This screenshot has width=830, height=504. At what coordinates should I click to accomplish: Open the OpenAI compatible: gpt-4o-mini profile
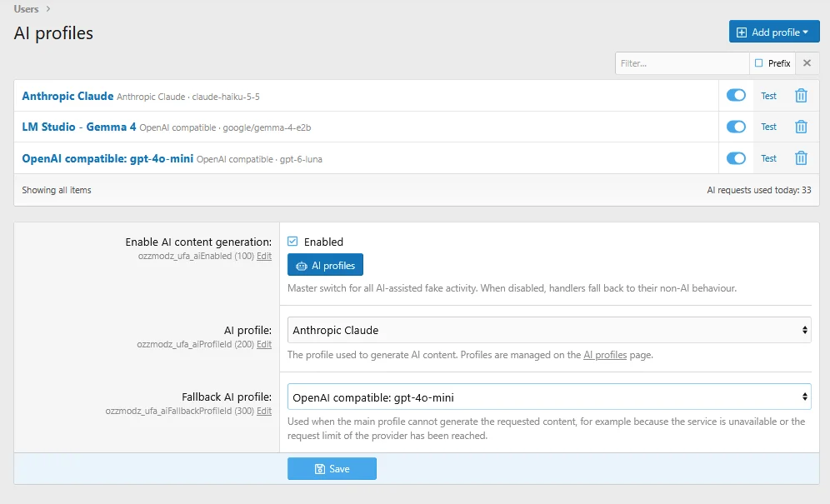(107, 158)
